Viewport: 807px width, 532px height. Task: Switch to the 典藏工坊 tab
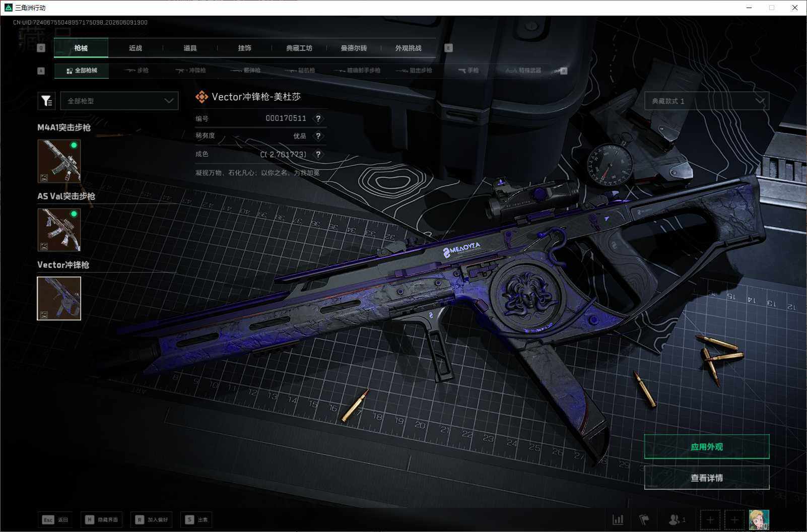tap(299, 48)
